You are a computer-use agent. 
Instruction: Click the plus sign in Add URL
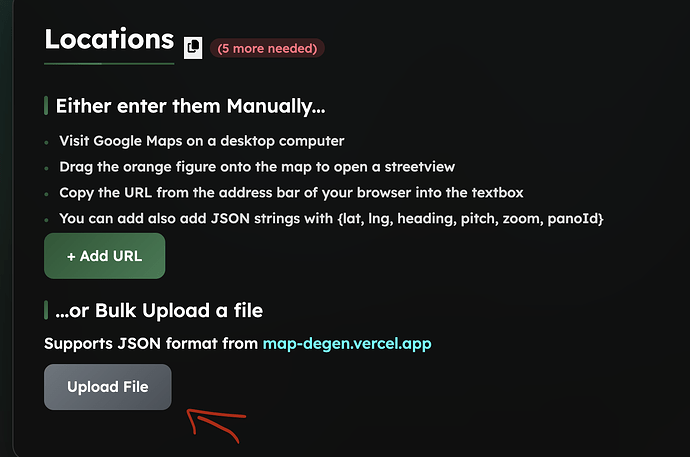[71, 257]
